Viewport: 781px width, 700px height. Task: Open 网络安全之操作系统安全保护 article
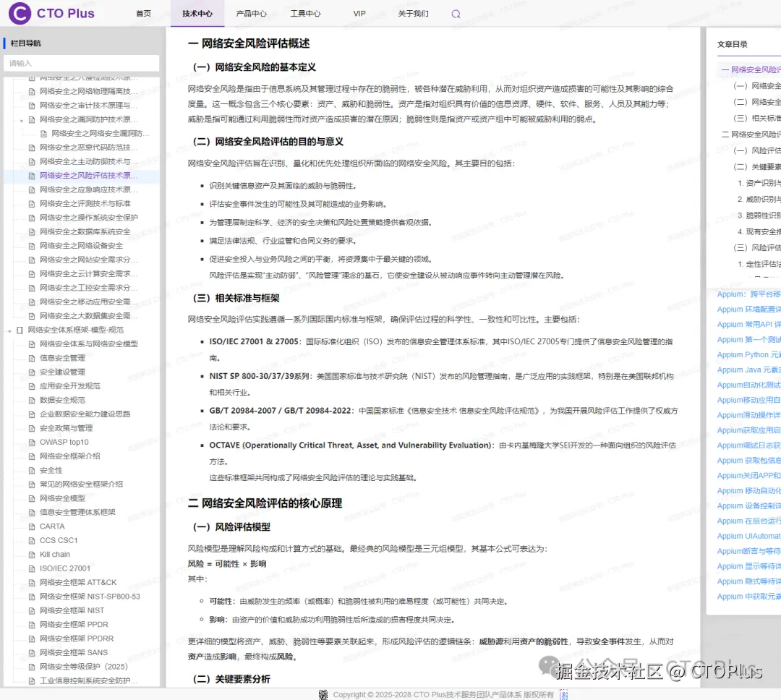89,218
